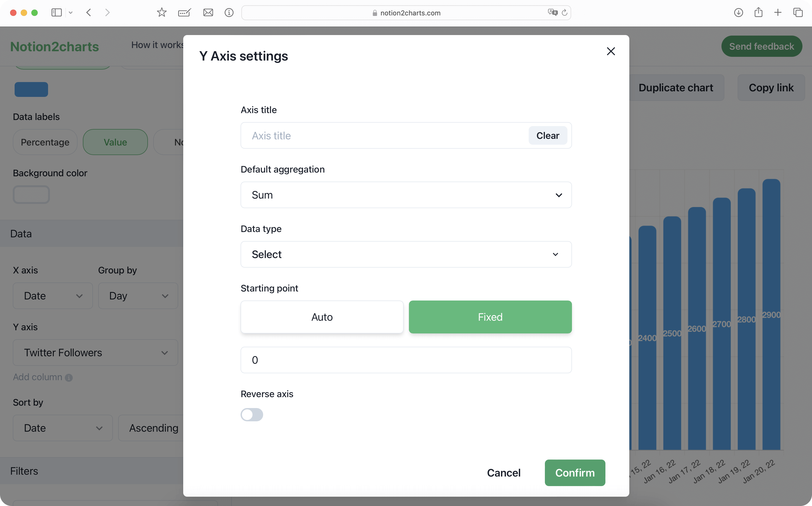Expand the Data type Select dropdown

coord(406,254)
